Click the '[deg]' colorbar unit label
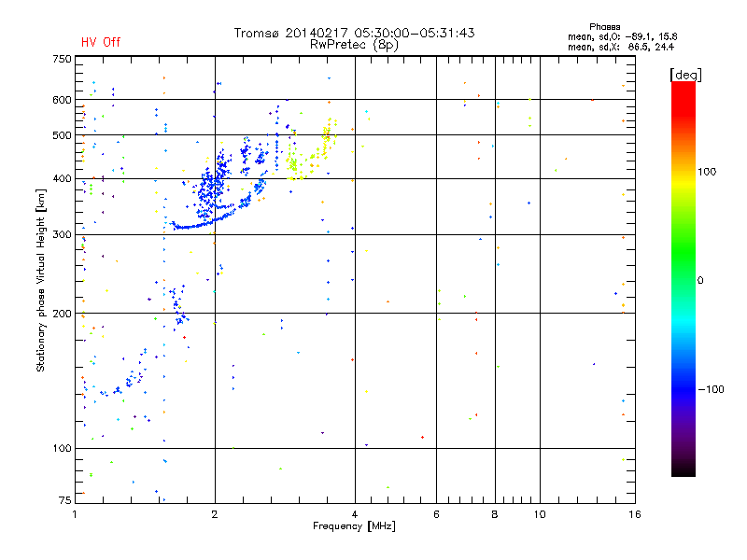This screenshot has height=560, width=747. point(685,75)
